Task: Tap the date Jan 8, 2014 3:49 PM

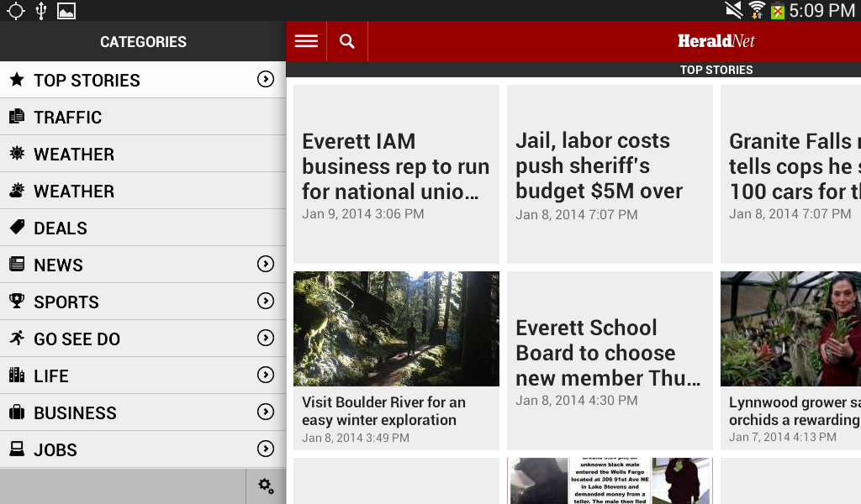Action: click(x=356, y=438)
